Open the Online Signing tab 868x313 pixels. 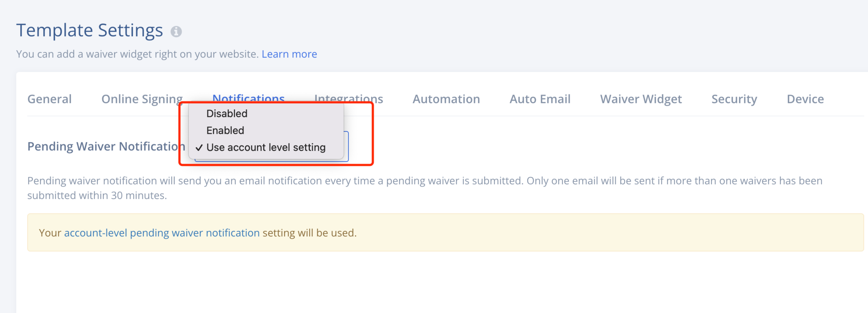coord(142,99)
